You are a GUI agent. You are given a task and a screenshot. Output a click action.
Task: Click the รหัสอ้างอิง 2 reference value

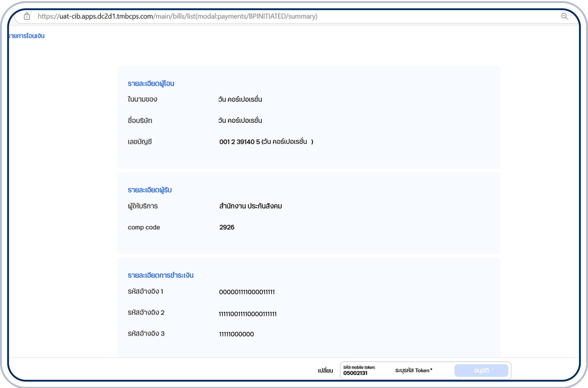point(247,314)
